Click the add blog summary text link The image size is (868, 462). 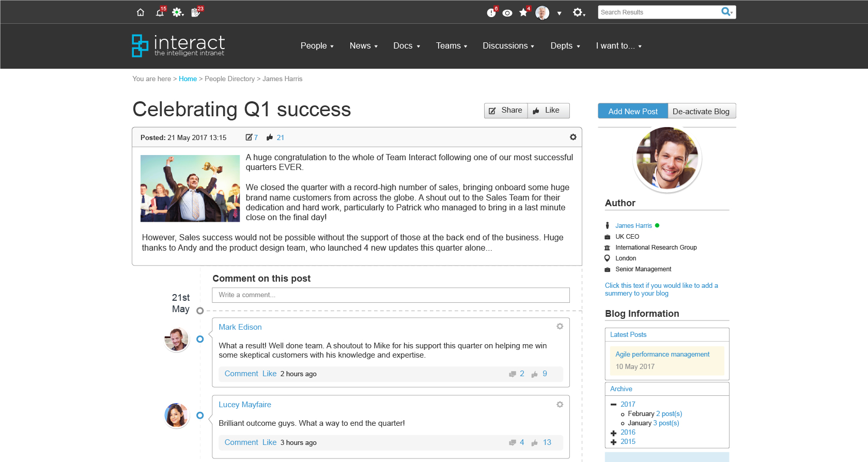pyautogui.click(x=661, y=289)
